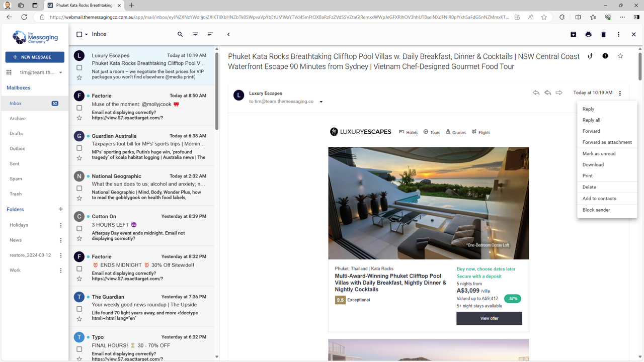
Task: Star the Cotton On email in list
Action: [79, 238]
